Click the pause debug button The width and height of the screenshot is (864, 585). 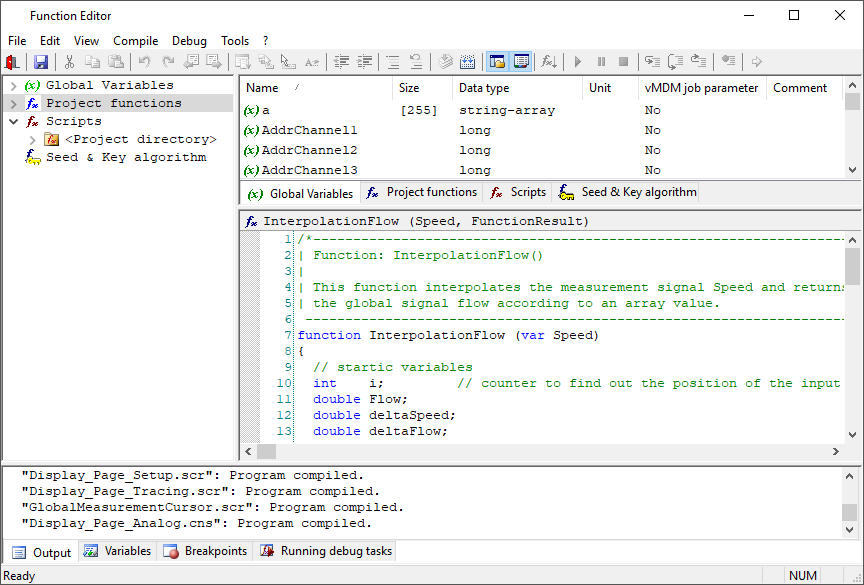(601, 62)
